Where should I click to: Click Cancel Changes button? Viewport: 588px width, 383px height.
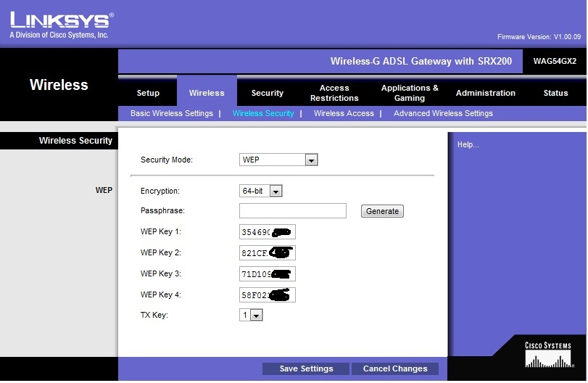pos(395,368)
